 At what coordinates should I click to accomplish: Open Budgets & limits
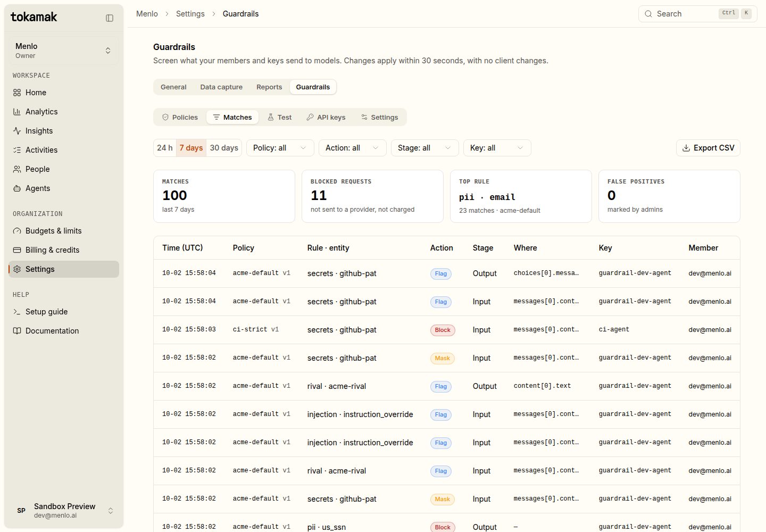[64, 231]
